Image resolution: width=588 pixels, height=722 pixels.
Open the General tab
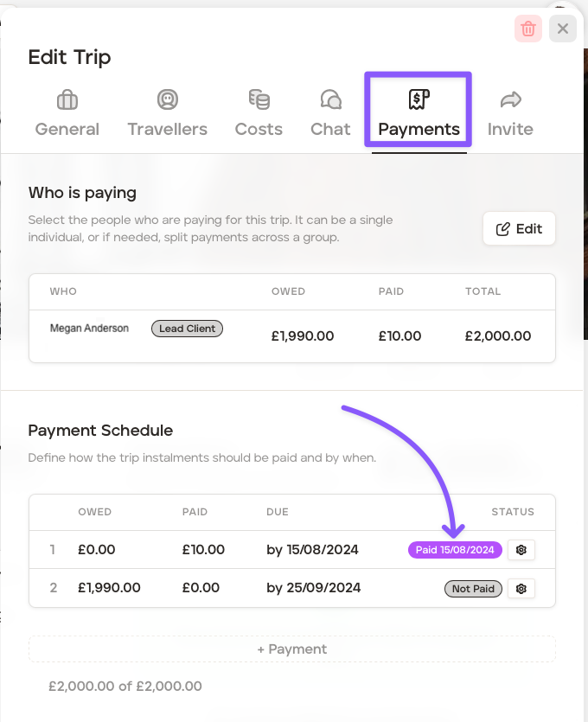point(67,129)
